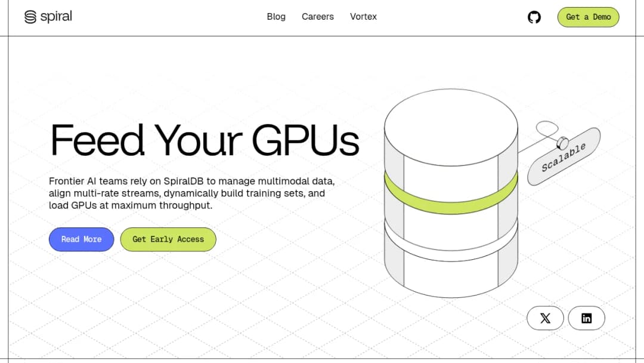Click the Get Early Access button
The height and width of the screenshot is (363, 644).
tap(168, 239)
